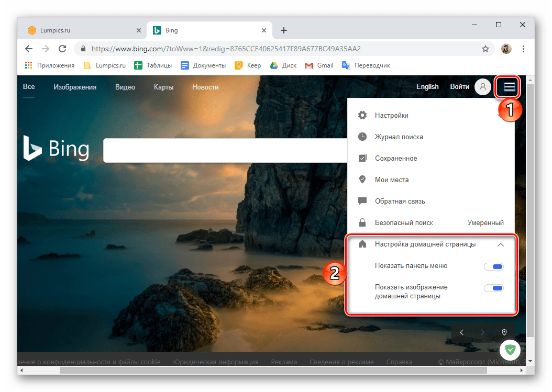Reload the page
This screenshot has width=552, height=392.
click(62, 49)
